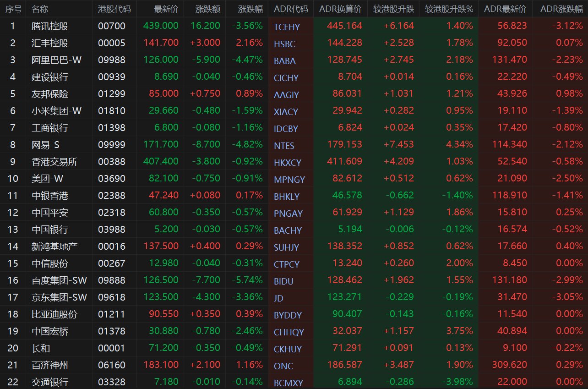Select stock code 00005
Viewport: 588px width, 389px height.
[x=112, y=43]
